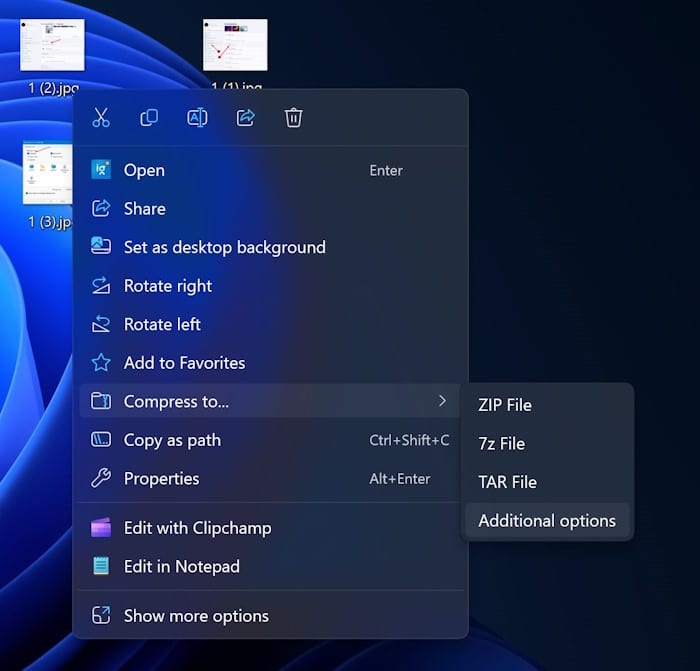
Task: Click the Notepad app icon
Action: pyautogui.click(x=101, y=566)
